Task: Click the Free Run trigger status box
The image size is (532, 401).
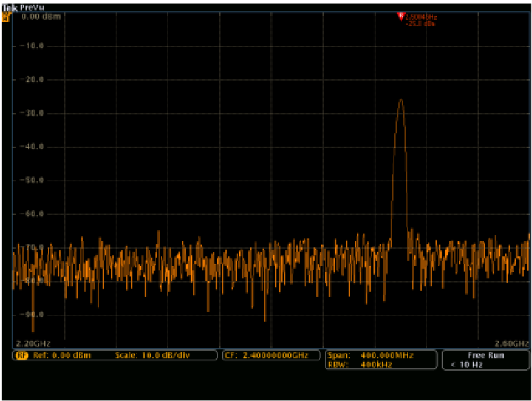Action: click(x=486, y=356)
